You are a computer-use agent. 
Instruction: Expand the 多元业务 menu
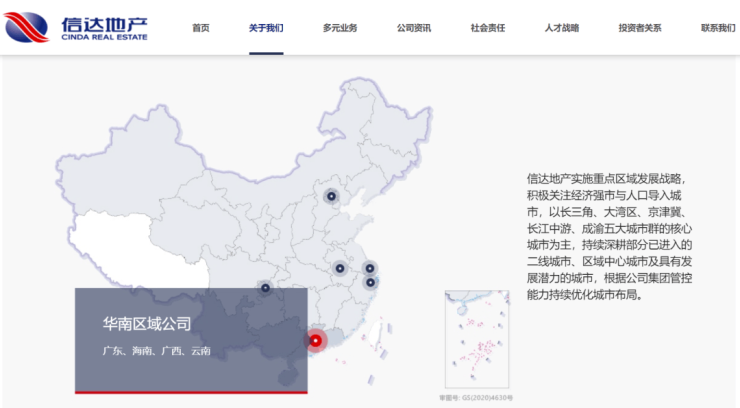coord(340,28)
